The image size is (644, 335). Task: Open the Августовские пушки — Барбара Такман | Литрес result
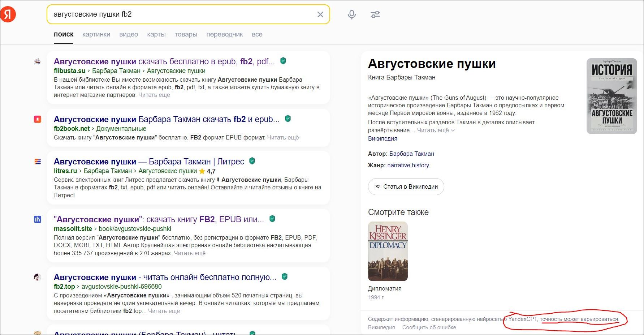[149, 162]
